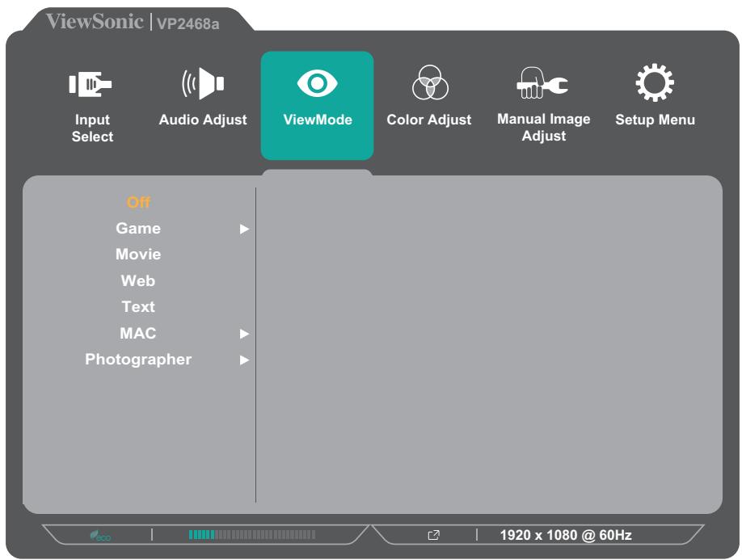Open Color Adjust overlapping circles icon
Viewport: 742px width, 560px height.
pyautogui.click(x=430, y=82)
